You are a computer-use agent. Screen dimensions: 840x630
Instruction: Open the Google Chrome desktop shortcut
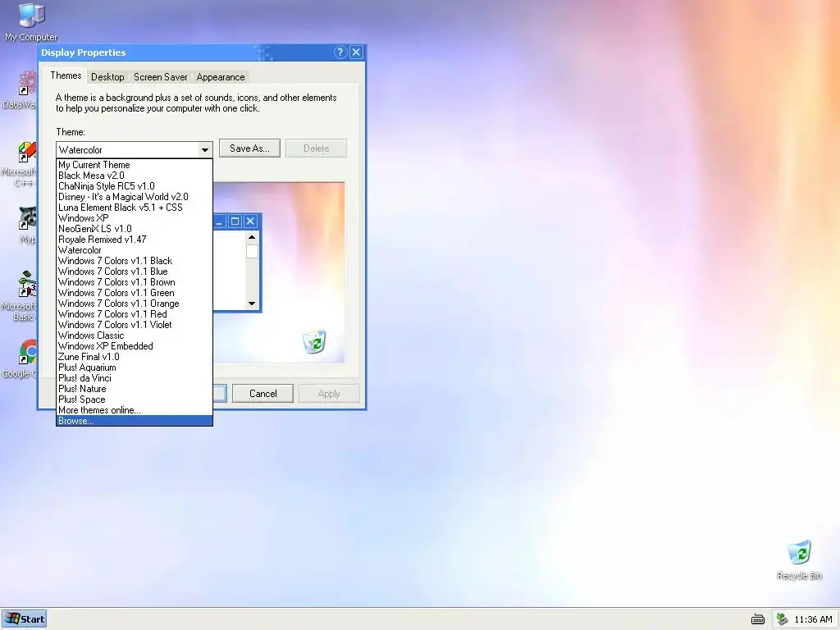21,358
